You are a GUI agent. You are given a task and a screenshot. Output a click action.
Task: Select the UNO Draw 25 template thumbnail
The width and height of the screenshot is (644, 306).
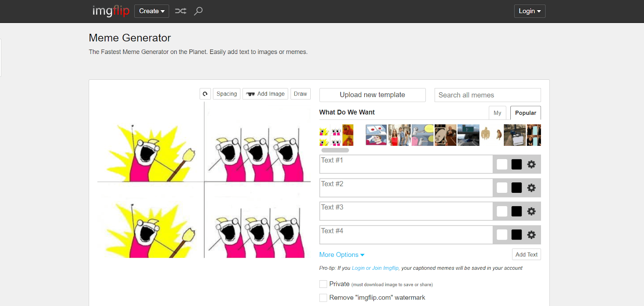tap(446, 135)
